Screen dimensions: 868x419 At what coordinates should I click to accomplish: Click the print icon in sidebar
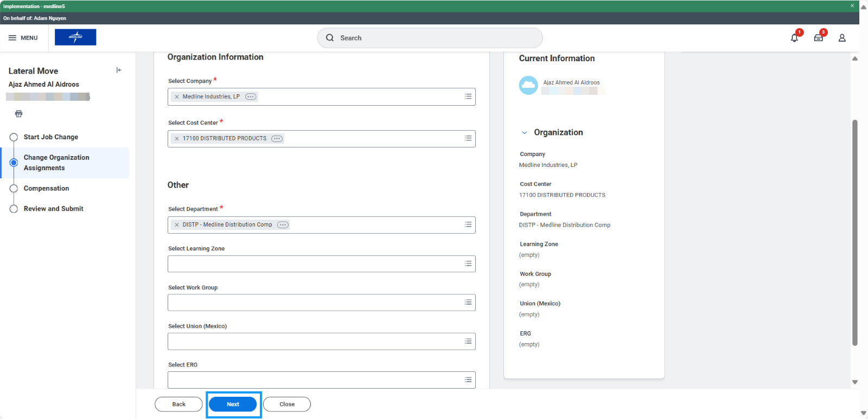tap(19, 114)
